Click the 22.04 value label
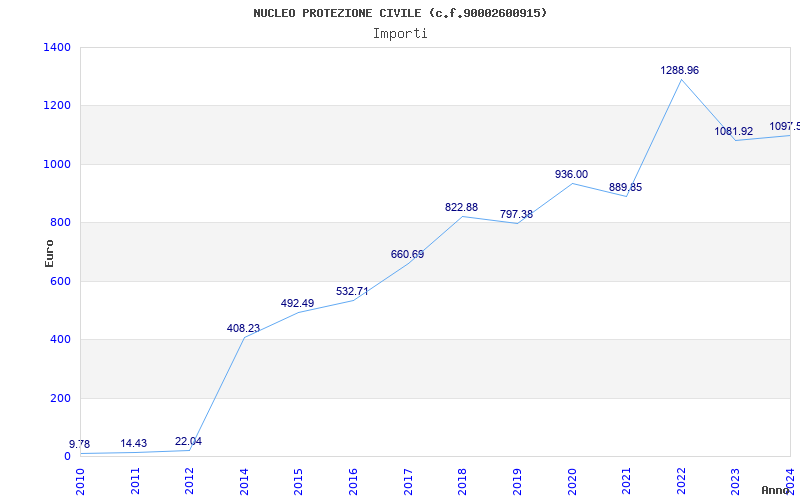 (x=188, y=442)
